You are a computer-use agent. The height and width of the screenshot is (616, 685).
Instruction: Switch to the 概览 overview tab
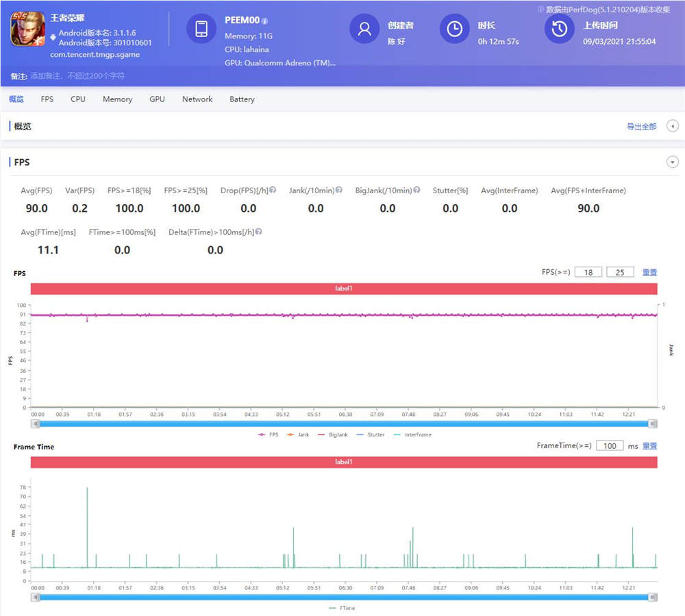tap(16, 99)
